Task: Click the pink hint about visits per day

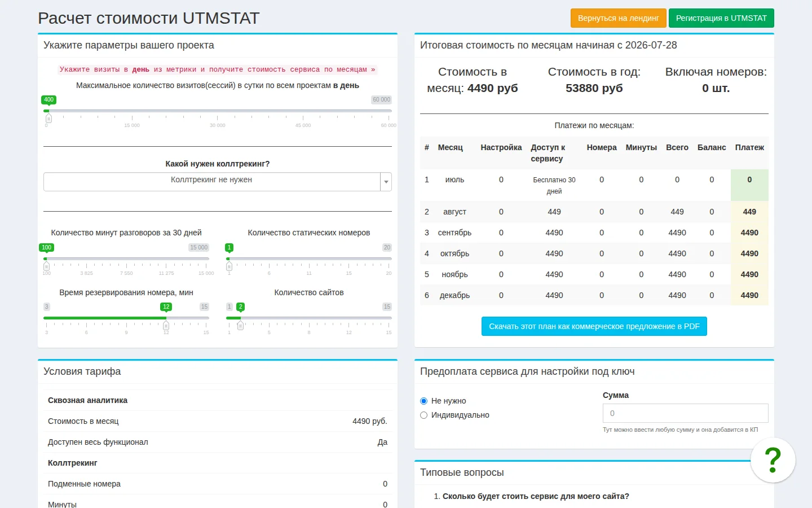Action: coord(217,69)
